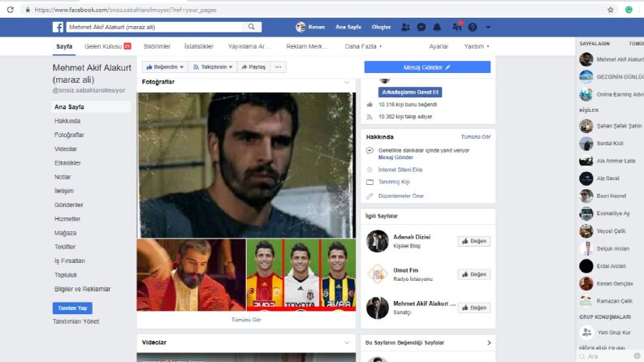Open notifications bell icon
This screenshot has width=644, height=362.
click(x=437, y=27)
